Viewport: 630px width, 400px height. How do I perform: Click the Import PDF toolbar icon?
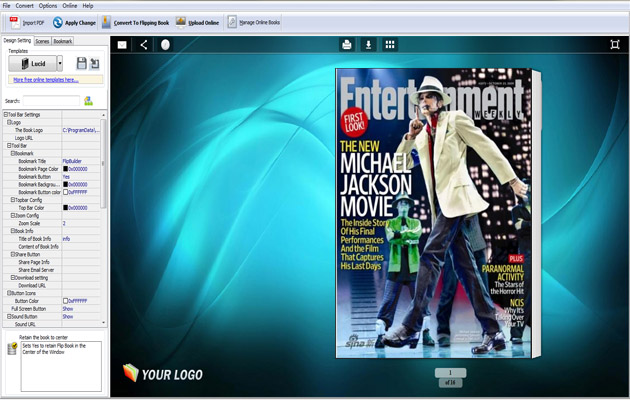tap(14, 22)
